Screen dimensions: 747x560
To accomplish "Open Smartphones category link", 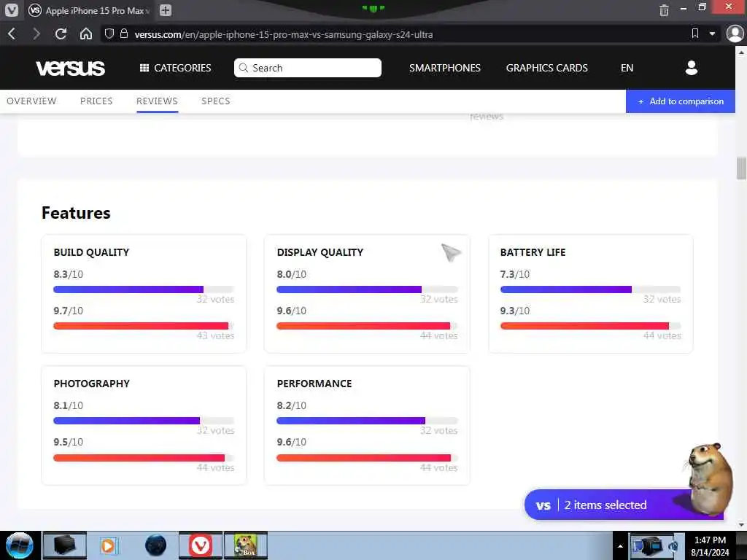I will pyautogui.click(x=444, y=68).
